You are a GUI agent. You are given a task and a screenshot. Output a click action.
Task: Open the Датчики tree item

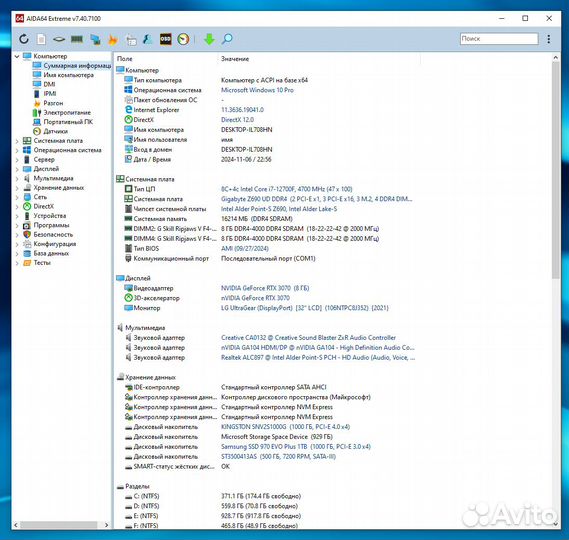coord(56,131)
